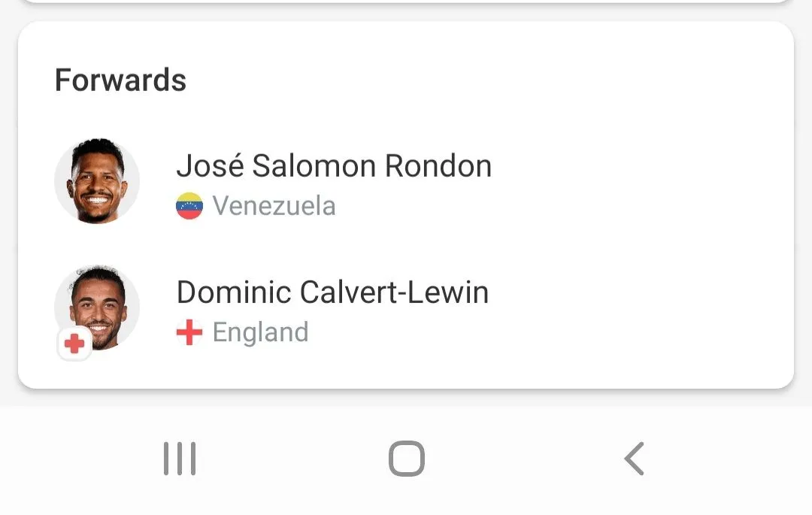Tap the red injury cross badge
Viewport: 812px width, 515px height.
pyautogui.click(x=74, y=344)
